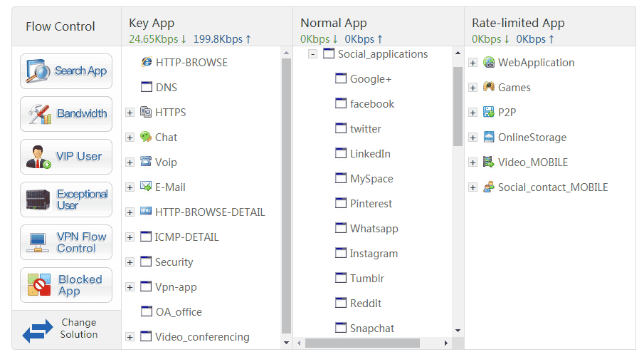Click the Normal App horizontal scrollbar
Viewport: 644px width, 357px height.
pos(361,343)
